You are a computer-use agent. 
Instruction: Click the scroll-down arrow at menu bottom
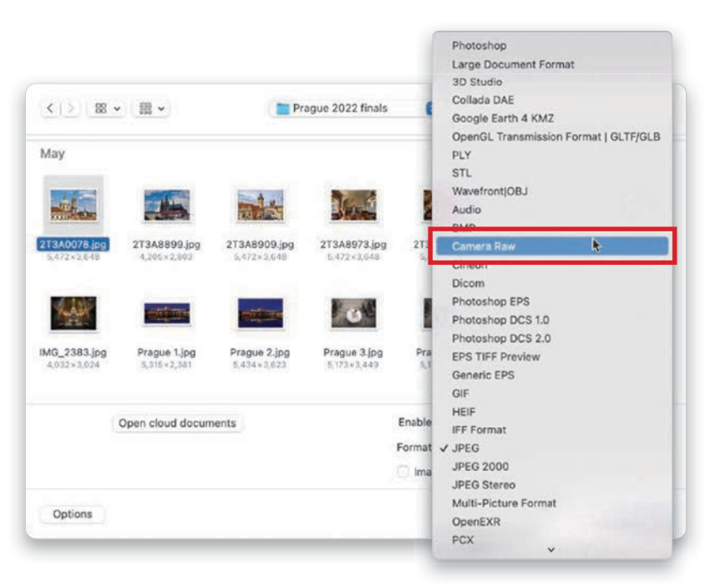click(551, 550)
